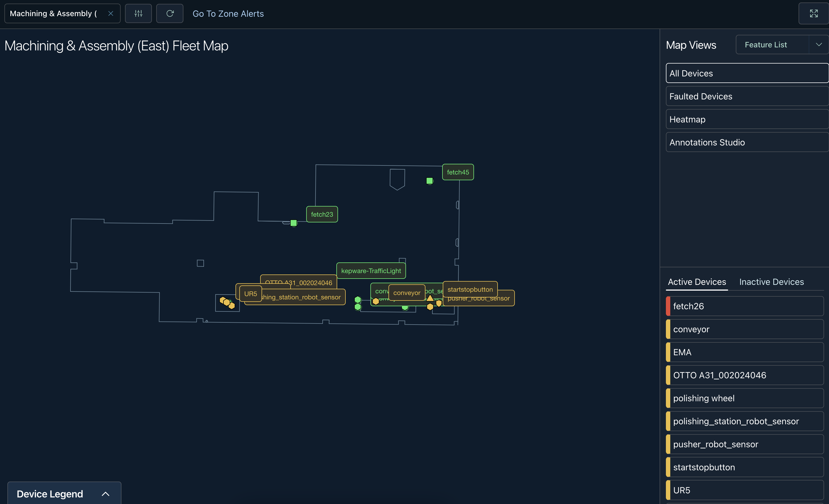Screen dimensions: 829x504
Task: Select the yellow triangle device marker
Action: pos(430,298)
